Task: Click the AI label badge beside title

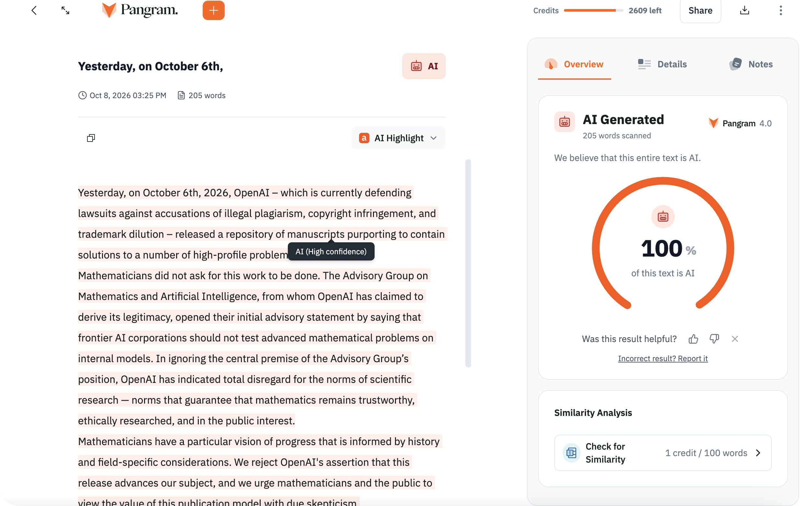Action: 424,66
